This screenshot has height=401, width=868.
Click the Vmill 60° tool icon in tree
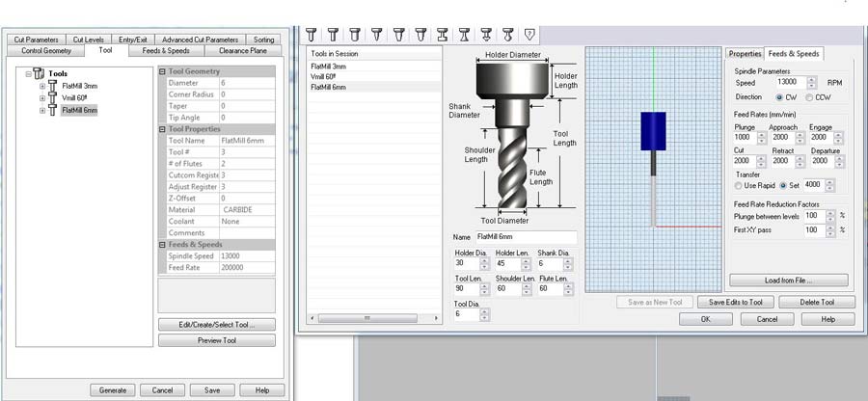point(54,98)
